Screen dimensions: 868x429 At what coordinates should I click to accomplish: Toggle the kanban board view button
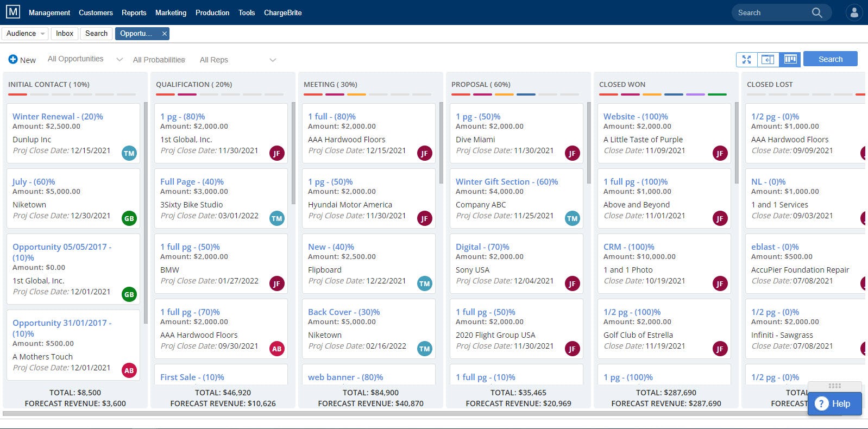pyautogui.click(x=790, y=59)
